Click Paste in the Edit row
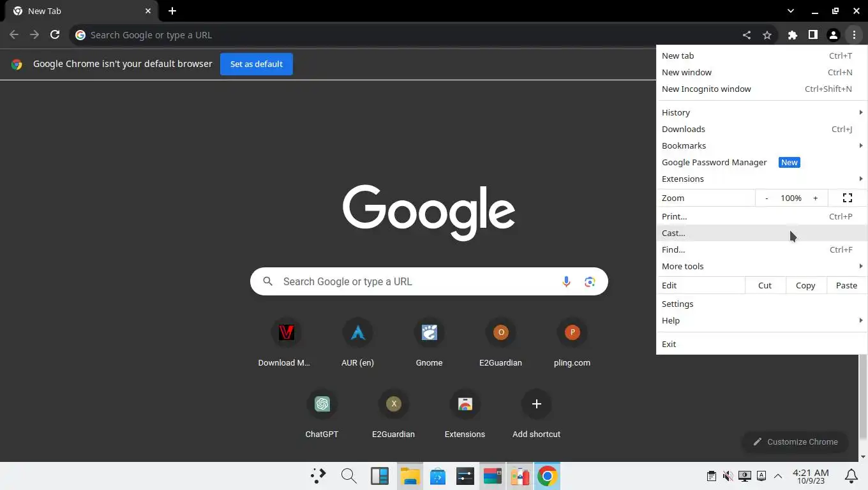868x490 pixels. 846,285
